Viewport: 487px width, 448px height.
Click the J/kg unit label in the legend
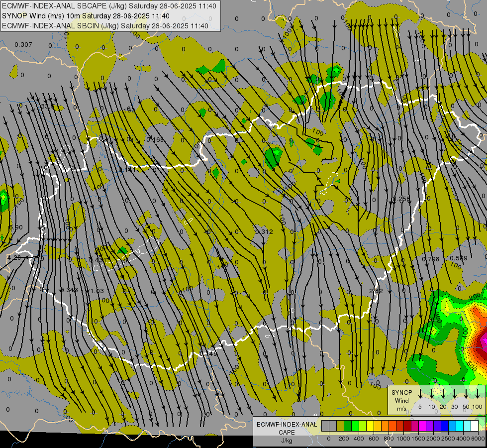tap(287, 441)
